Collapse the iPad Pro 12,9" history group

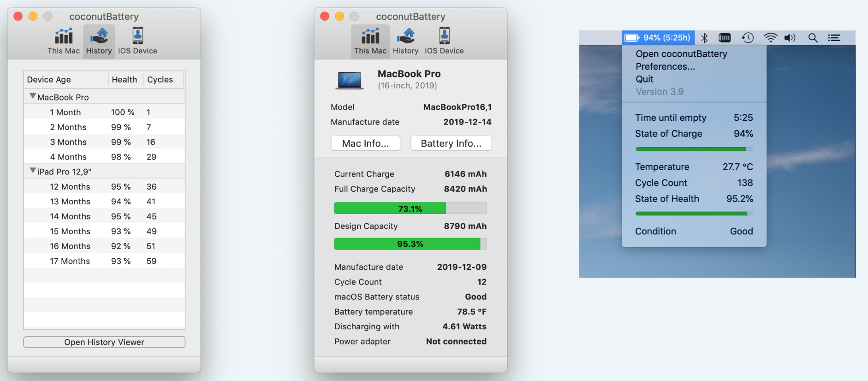tap(33, 171)
